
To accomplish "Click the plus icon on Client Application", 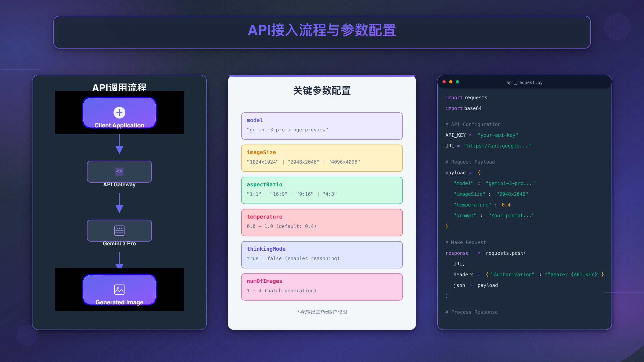I will tap(119, 112).
